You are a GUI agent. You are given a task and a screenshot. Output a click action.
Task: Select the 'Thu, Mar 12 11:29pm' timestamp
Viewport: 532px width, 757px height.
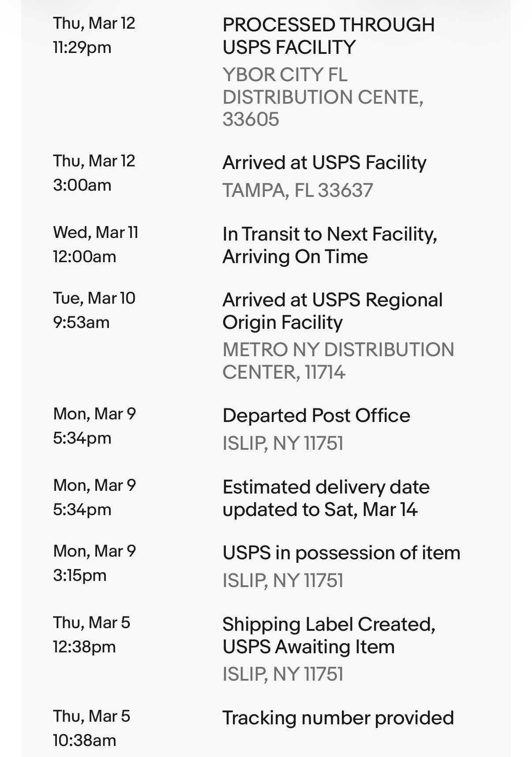click(x=94, y=35)
